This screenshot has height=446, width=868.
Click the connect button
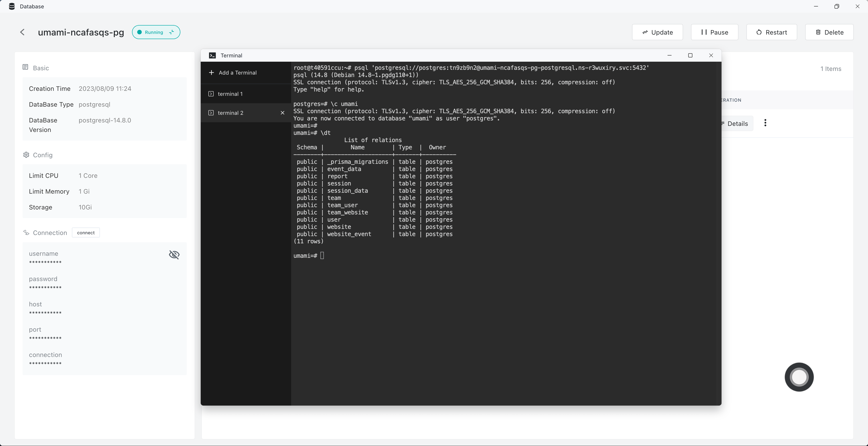click(x=86, y=233)
